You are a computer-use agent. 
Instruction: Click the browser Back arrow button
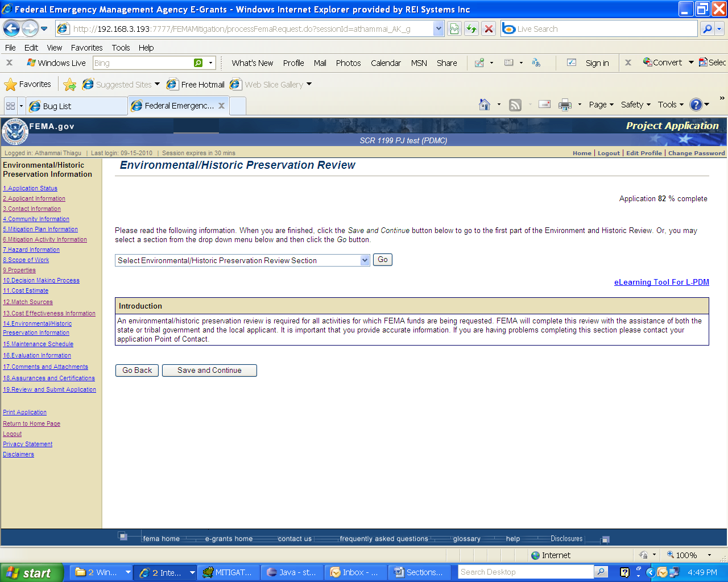pyautogui.click(x=11, y=28)
